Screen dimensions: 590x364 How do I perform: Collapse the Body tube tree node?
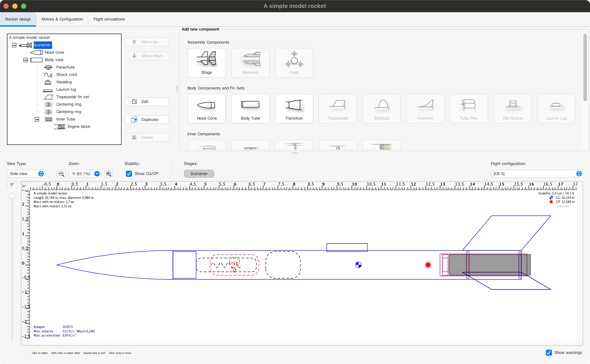[x=26, y=60]
